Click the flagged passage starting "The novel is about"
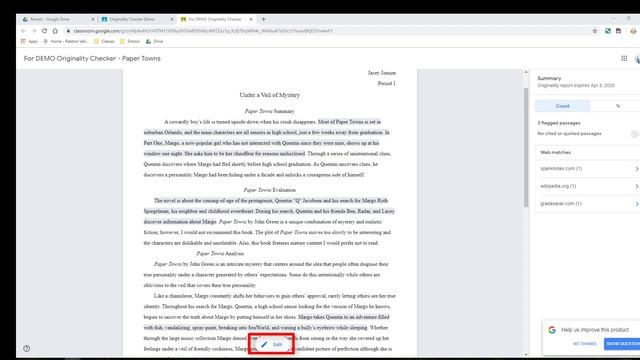Viewport: 640px width, 360px height. click(269, 211)
